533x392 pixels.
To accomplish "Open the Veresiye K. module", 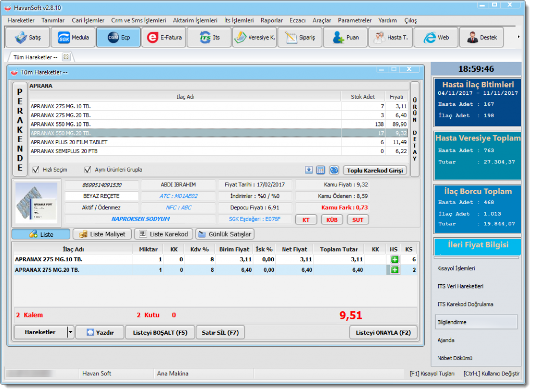I will point(255,37).
